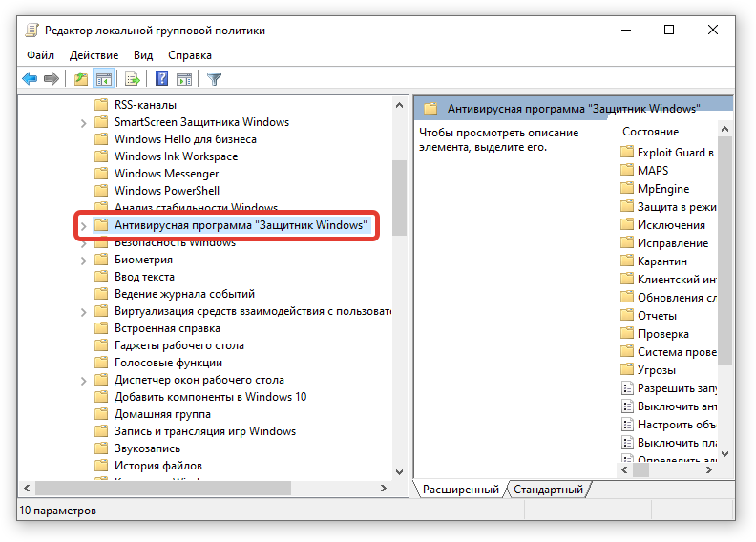Select Ведение журнала событий tree item
Screen dimensions: 756x542
[184, 294]
